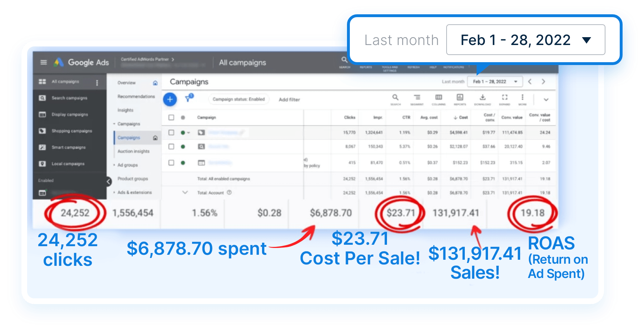This screenshot has width=644, height=333.
Task: Expand the Ad groups section
Action: point(114,165)
